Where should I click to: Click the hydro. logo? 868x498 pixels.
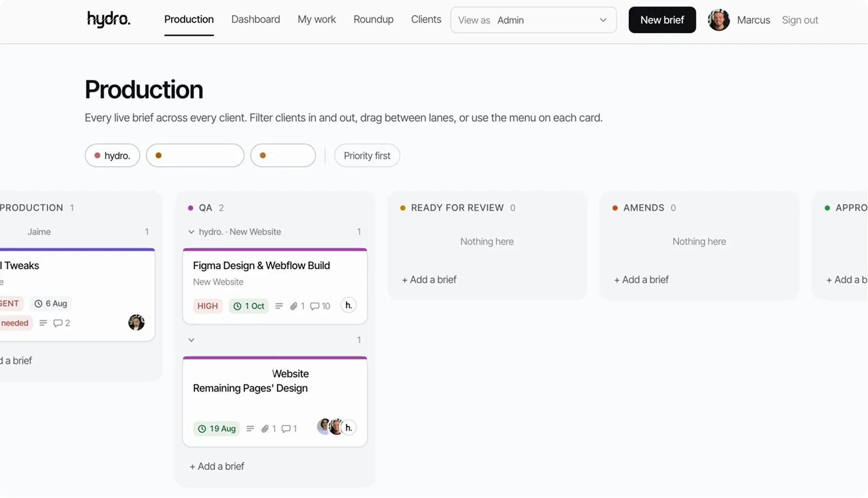(108, 20)
